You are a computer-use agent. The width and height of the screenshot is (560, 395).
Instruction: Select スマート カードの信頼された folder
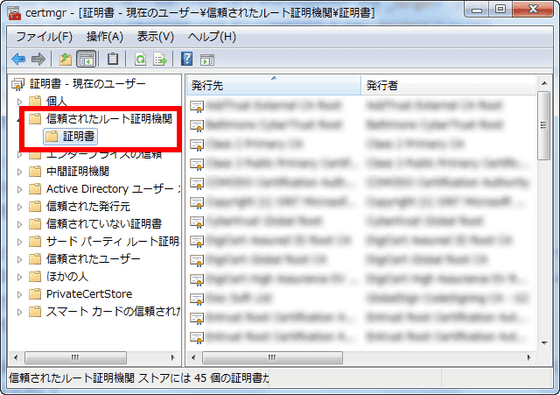(x=113, y=311)
